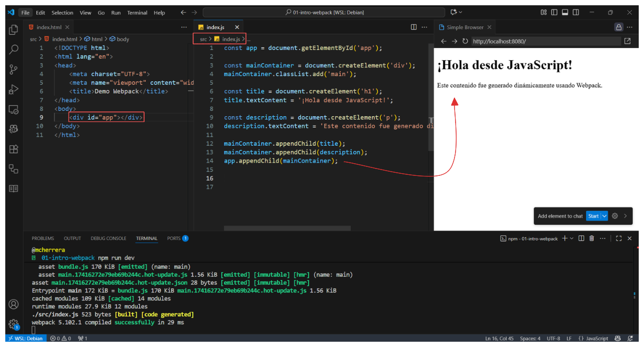The image size is (644, 347).
Task: Open Run and Debug view
Action: tap(14, 90)
